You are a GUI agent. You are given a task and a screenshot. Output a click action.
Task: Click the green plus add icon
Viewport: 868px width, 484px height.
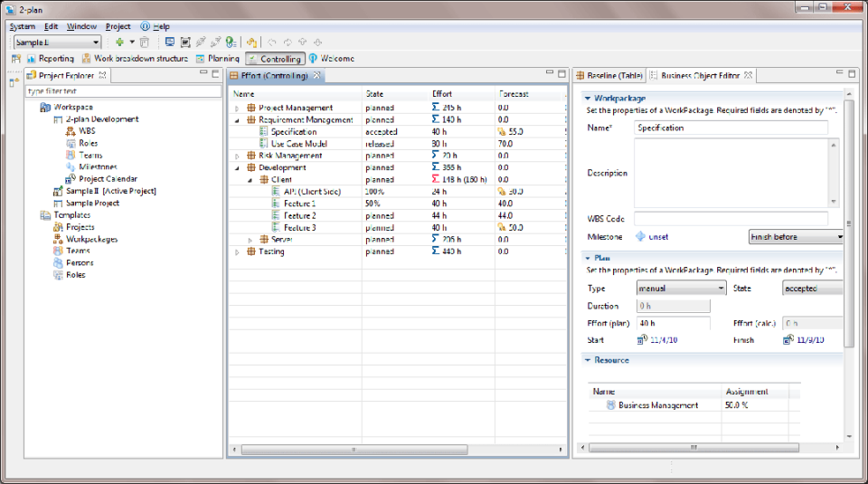pyautogui.click(x=119, y=43)
